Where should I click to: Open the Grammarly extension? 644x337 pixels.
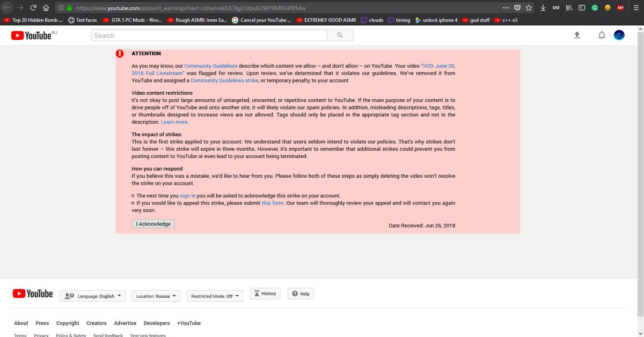click(x=595, y=8)
